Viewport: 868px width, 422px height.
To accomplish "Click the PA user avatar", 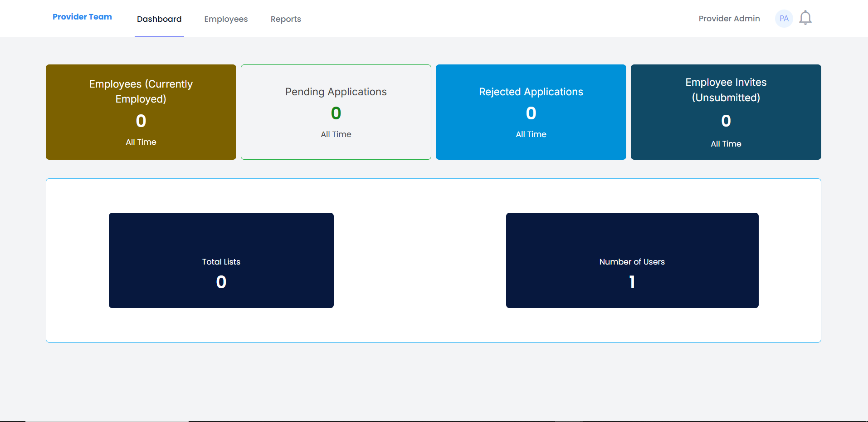I will pyautogui.click(x=784, y=19).
